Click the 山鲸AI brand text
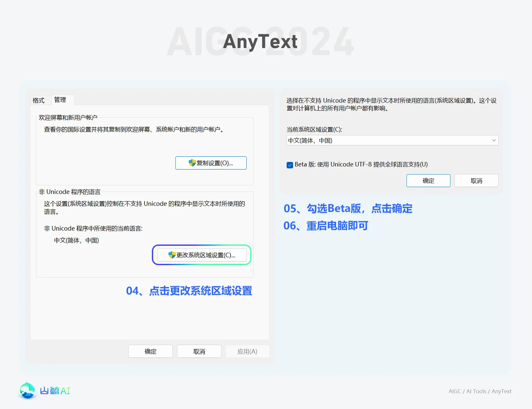Viewport: 532px width, 409px height. tap(55, 391)
